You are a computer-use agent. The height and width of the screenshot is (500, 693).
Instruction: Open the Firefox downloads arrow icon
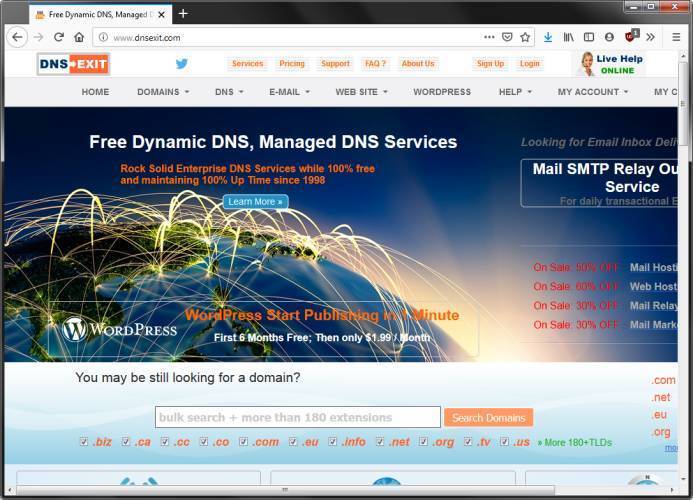coord(547,37)
